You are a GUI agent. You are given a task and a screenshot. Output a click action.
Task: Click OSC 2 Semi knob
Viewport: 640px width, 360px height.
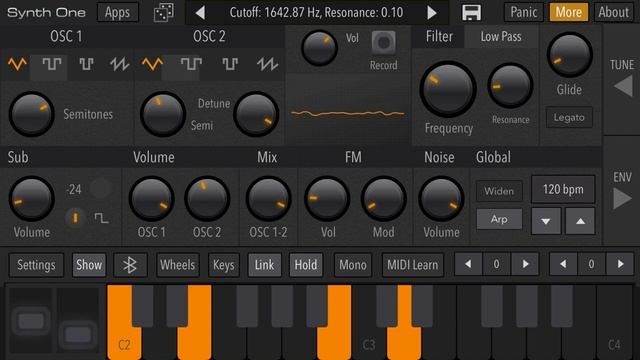(x=163, y=114)
